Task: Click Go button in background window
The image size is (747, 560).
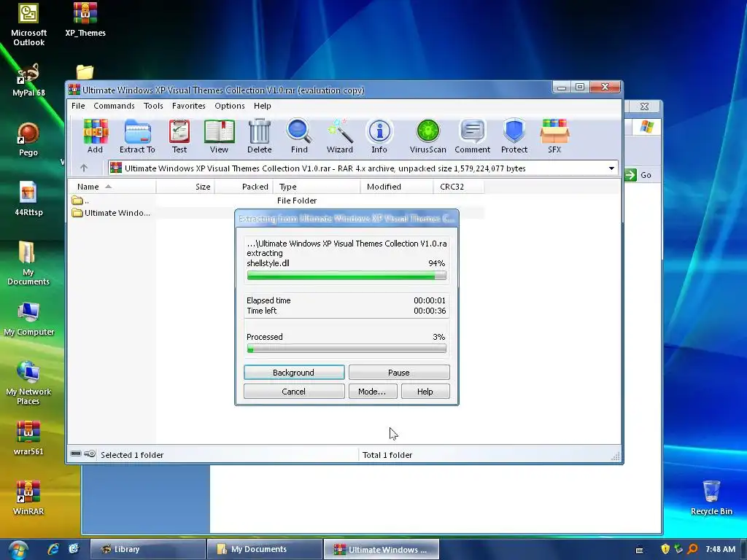Action: click(638, 175)
